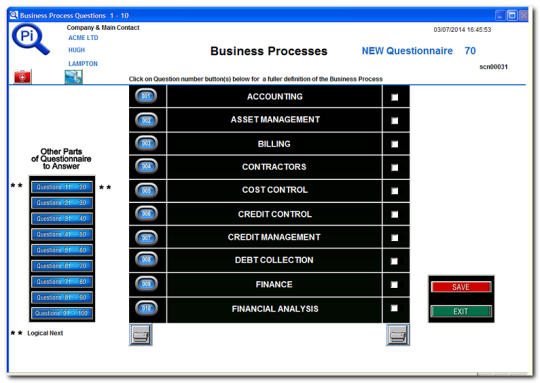Viewport: 540px width, 383px height.
Task: Click the ASSET MANAGEMENT process label
Action: pos(275,120)
